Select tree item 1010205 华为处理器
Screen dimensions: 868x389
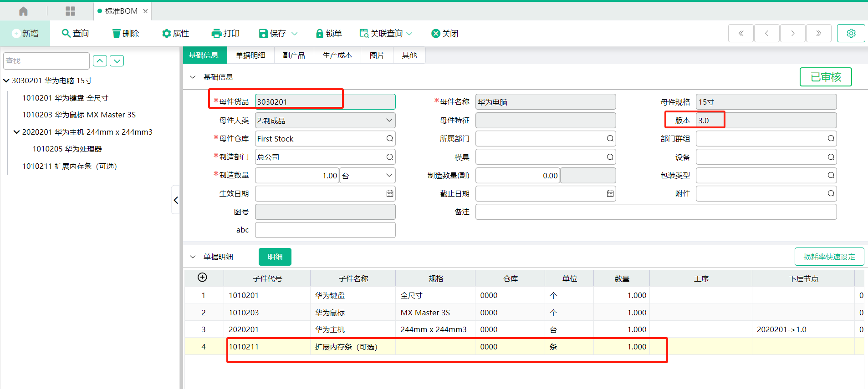coord(67,149)
